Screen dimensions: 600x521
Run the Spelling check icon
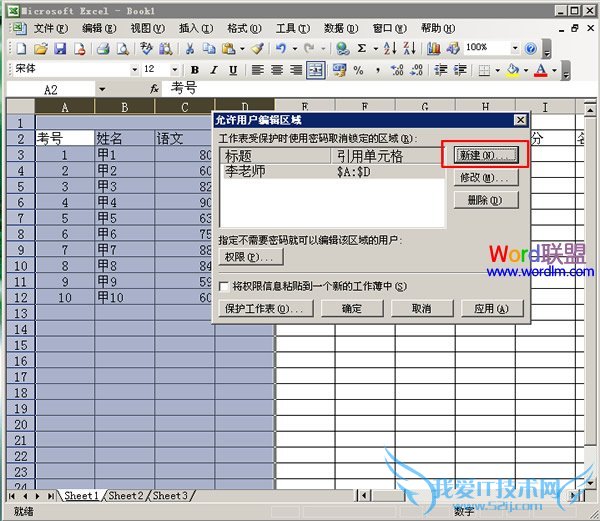[146, 49]
